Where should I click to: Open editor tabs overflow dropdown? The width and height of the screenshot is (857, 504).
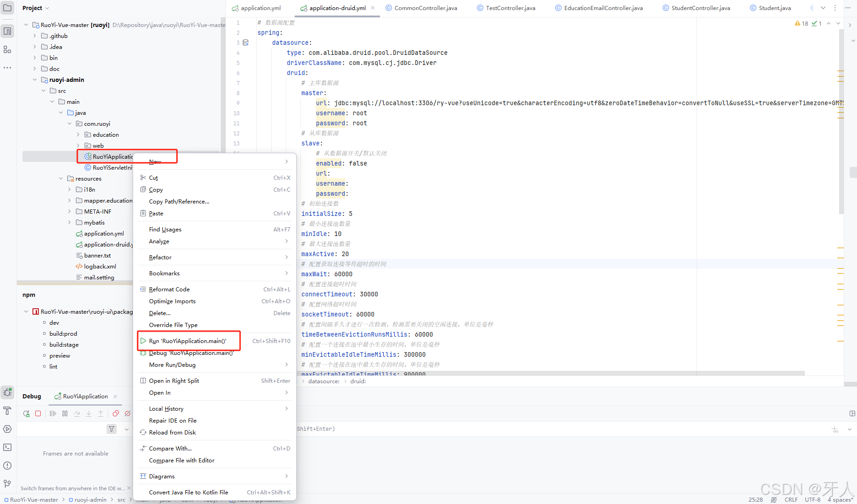[823, 8]
